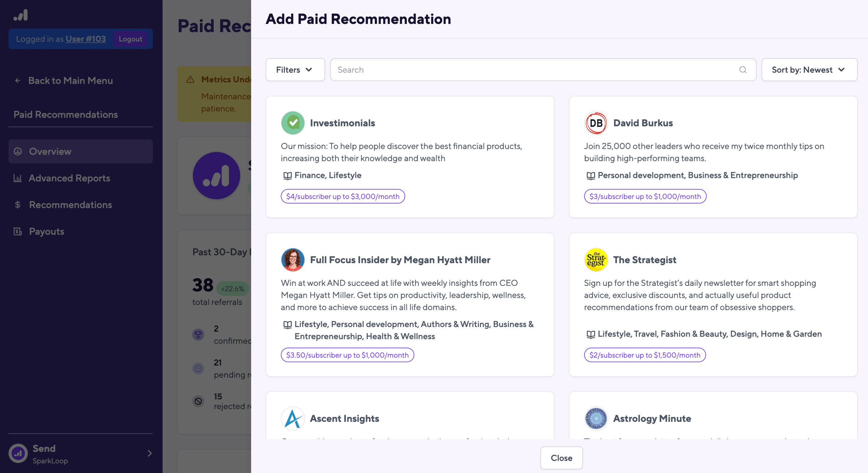Open the Astrology Minute title

tap(652, 418)
